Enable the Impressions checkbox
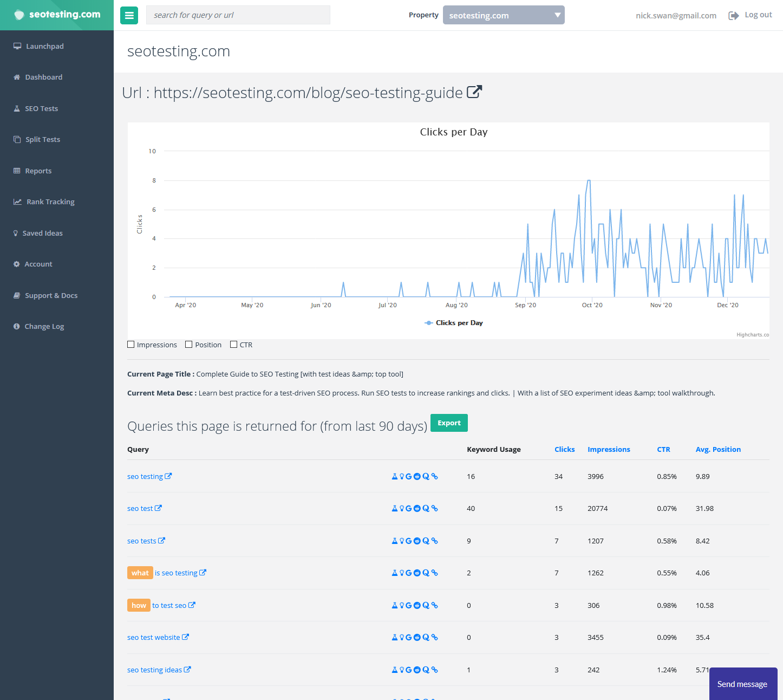 coord(130,345)
